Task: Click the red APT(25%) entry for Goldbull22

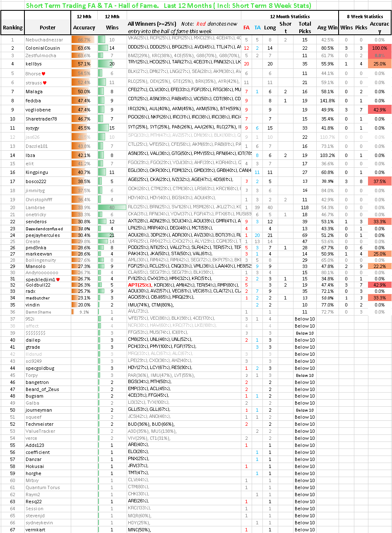Action: pos(139,285)
